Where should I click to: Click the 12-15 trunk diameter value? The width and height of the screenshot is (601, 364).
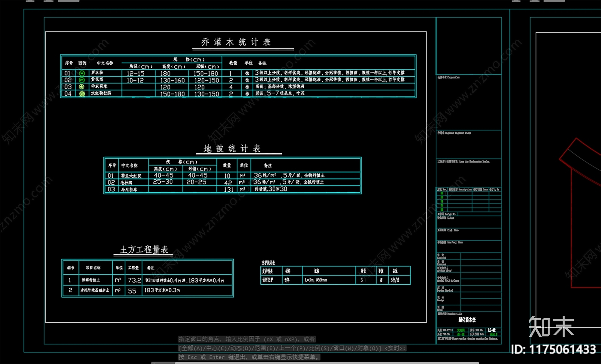click(x=136, y=74)
